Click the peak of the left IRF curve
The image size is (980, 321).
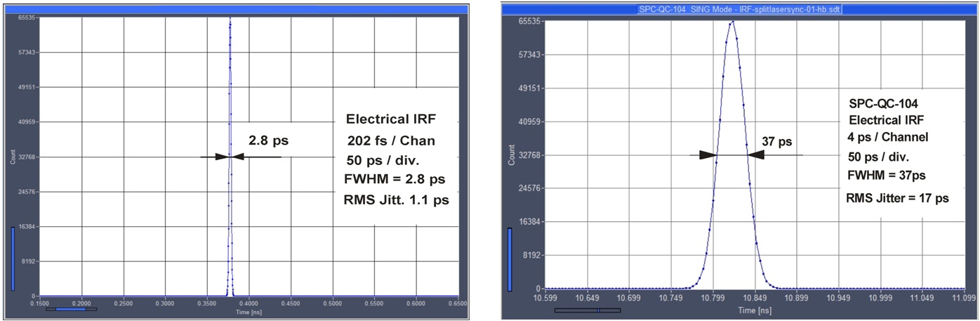click(x=230, y=19)
